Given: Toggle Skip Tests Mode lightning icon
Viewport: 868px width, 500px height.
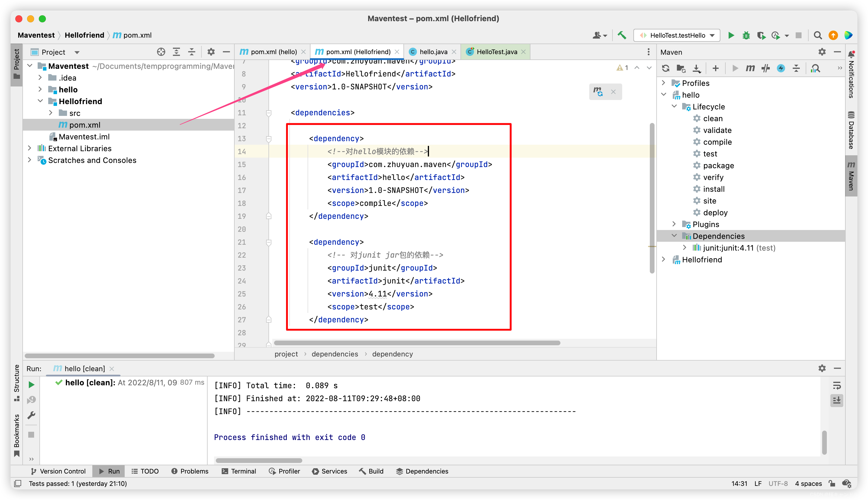Looking at the screenshot, I should (x=781, y=68).
